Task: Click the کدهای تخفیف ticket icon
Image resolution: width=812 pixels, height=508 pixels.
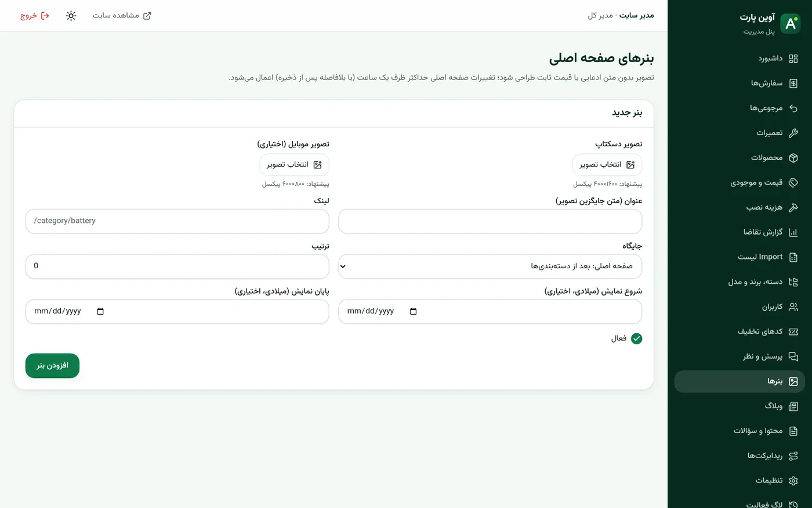Action: (x=793, y=332)
